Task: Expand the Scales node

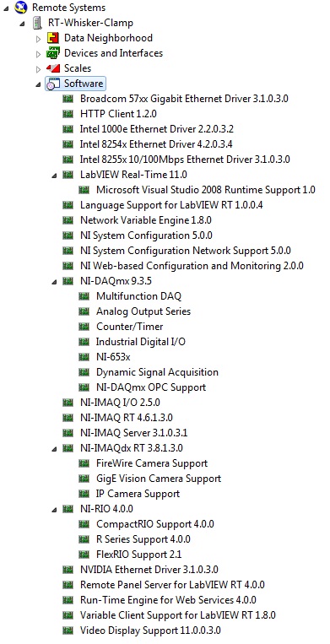Action: click(x=38, y=69)
